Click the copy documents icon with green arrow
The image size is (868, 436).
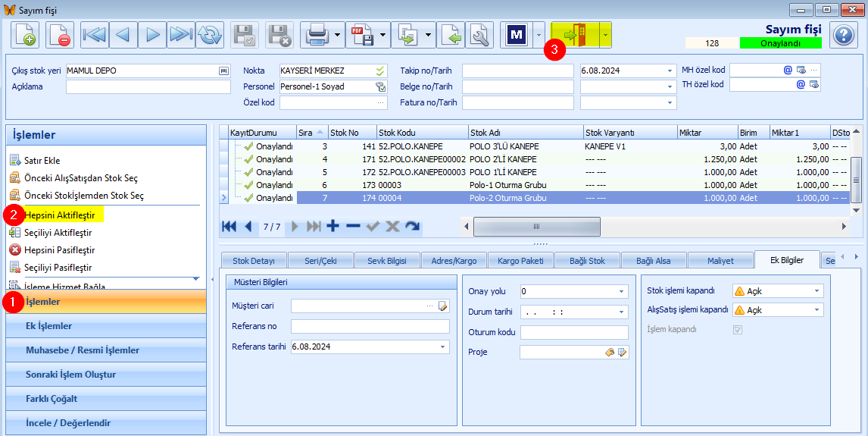click(x=407, y=35)
